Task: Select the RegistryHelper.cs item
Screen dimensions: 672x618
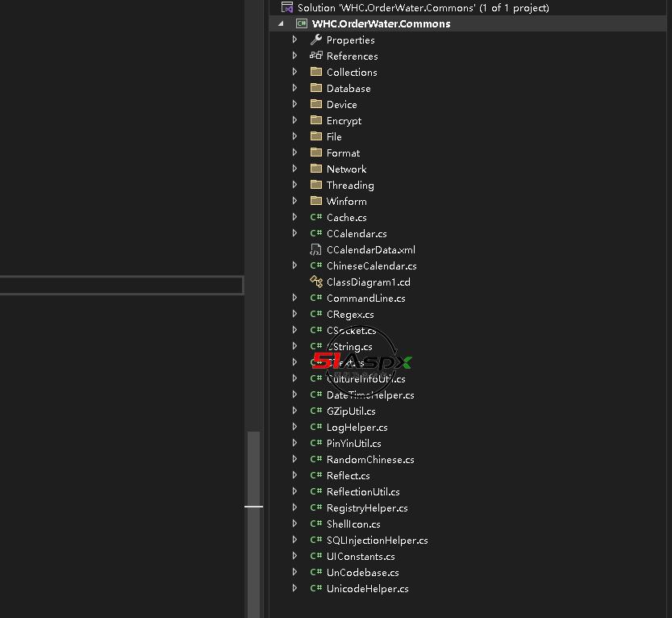Action: tap(367, 507)
